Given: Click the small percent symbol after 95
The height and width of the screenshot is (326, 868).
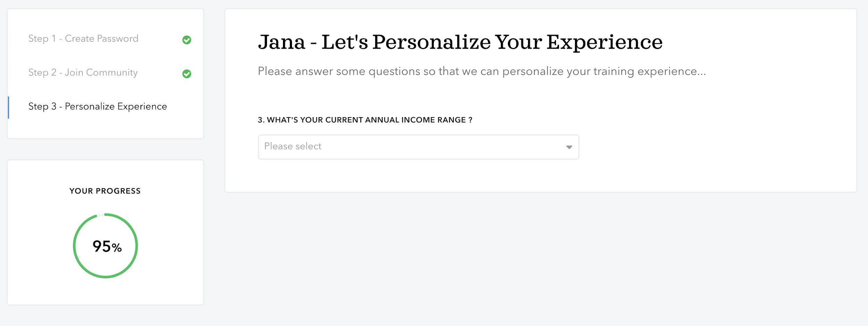Looking at the screenshot, I should coord(117,248).
